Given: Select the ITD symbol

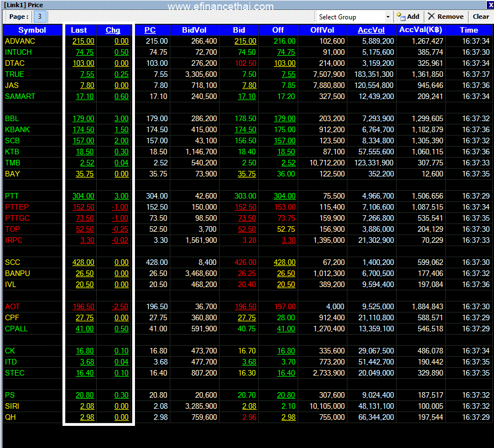Looking at the screenshot, I should tap(11, 362).
